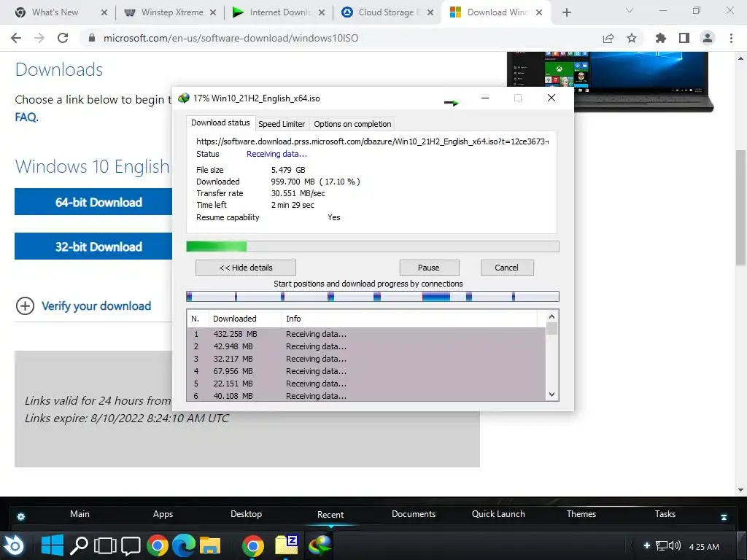Open the Themes shelf tab
The height and width of the screenshot is (560, 747).
click(x=581, y=514)
